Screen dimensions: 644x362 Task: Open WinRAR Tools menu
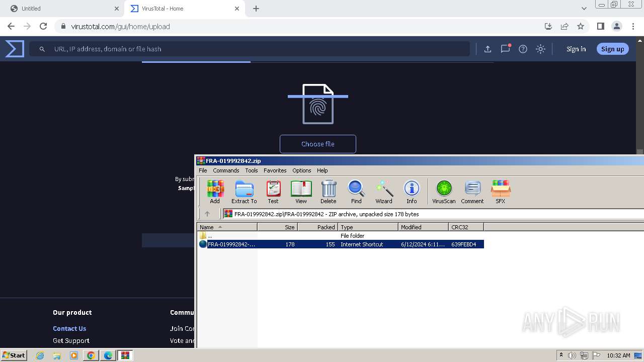coord(252,170)
